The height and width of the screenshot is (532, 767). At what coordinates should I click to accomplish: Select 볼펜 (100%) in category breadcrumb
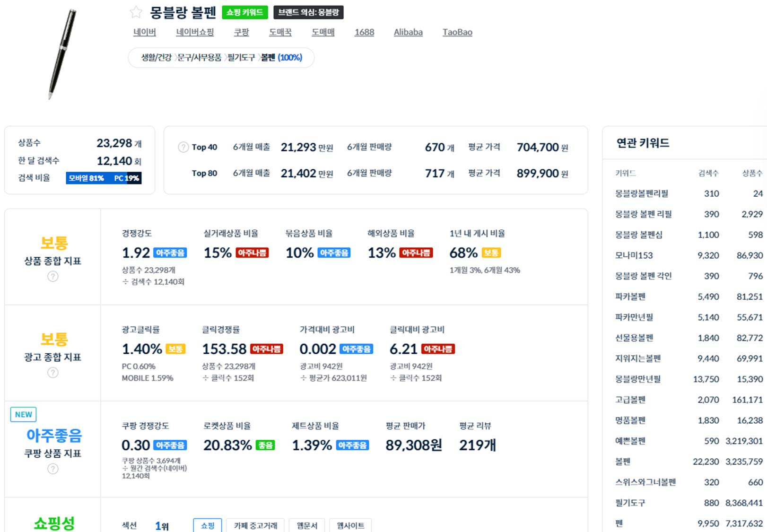(x=281, y=58)
